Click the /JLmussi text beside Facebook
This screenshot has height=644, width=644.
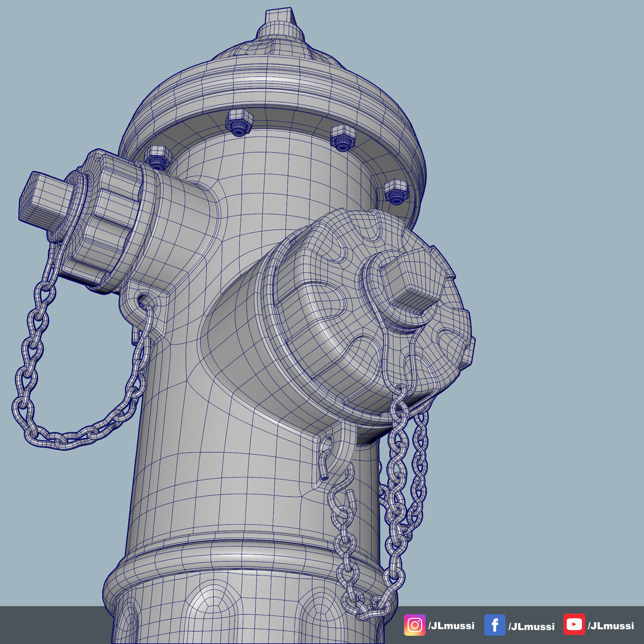click(531, 627)
